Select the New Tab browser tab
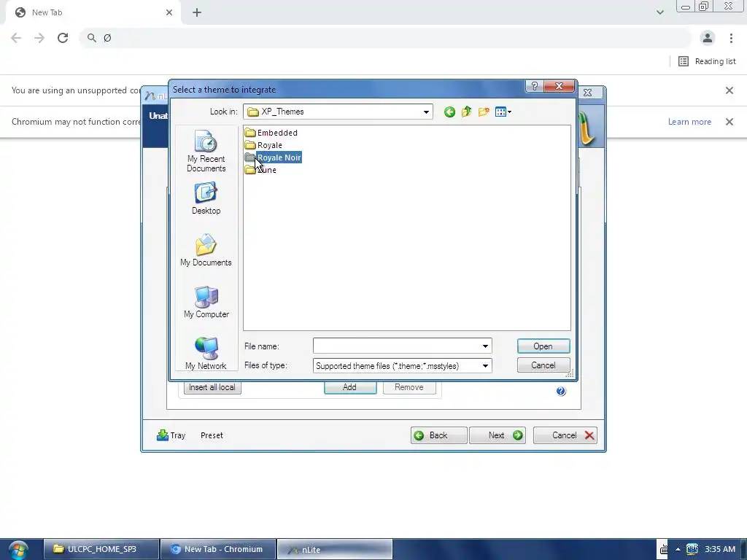This screenshot has height=560, width=747. (x=93, y=12)
